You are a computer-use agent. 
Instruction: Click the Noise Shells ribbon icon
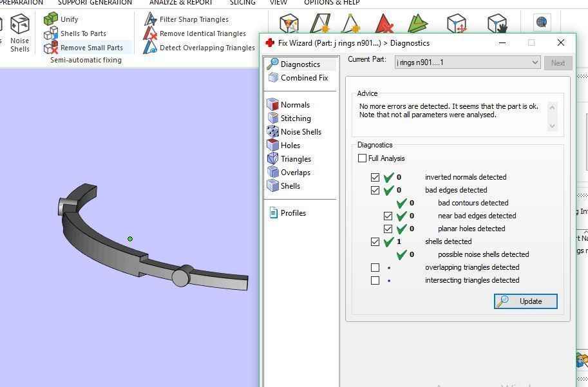pos(20,33)
